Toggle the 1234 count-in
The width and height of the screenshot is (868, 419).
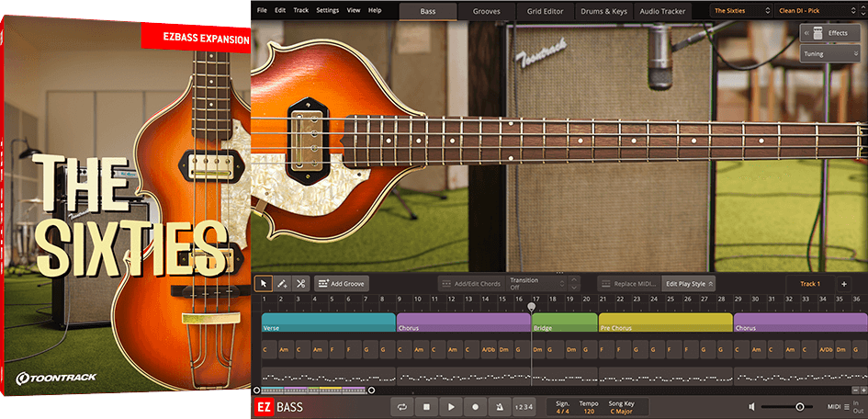click(523, 407)
